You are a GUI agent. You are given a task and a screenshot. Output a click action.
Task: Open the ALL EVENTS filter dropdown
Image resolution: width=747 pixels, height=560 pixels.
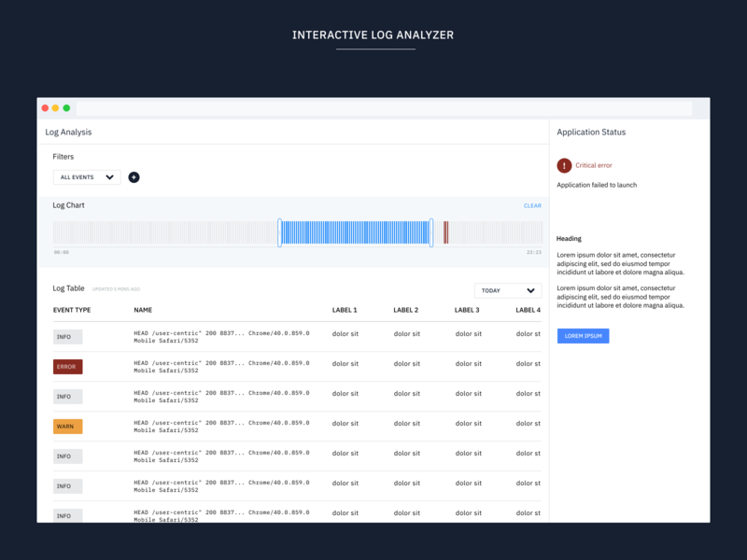86,176
